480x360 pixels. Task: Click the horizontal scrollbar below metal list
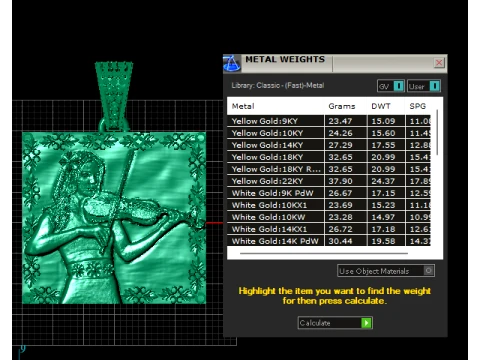pyautogui.click(x=324, y=253)
